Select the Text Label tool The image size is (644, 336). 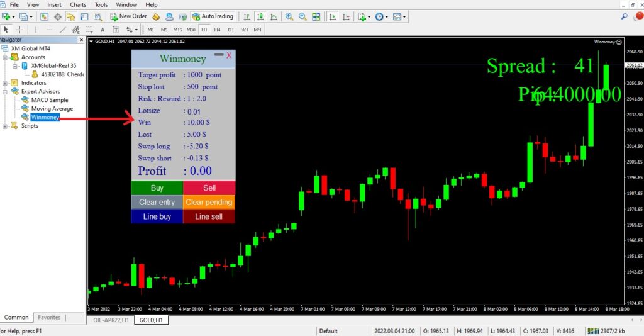[x=116, y=30]
